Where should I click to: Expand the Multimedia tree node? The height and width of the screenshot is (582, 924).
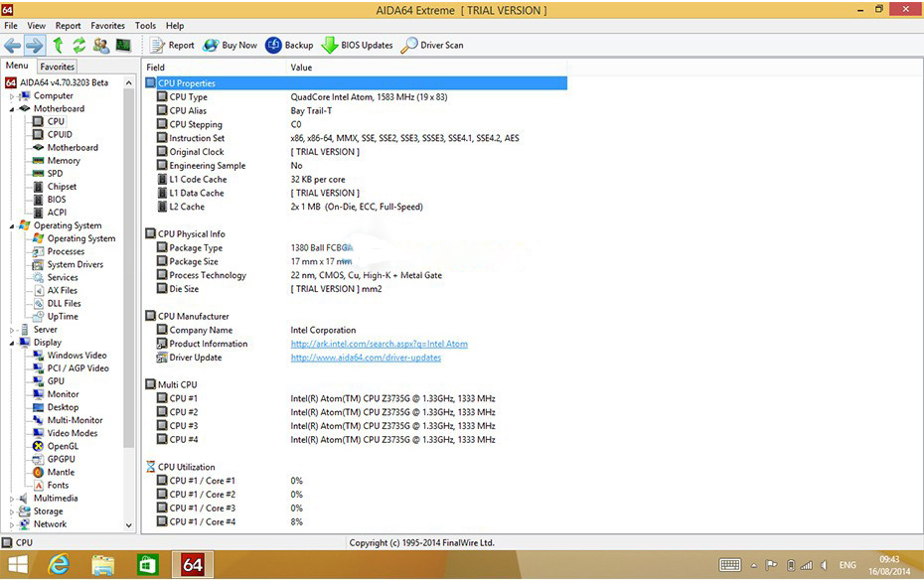tap(11, 499)
